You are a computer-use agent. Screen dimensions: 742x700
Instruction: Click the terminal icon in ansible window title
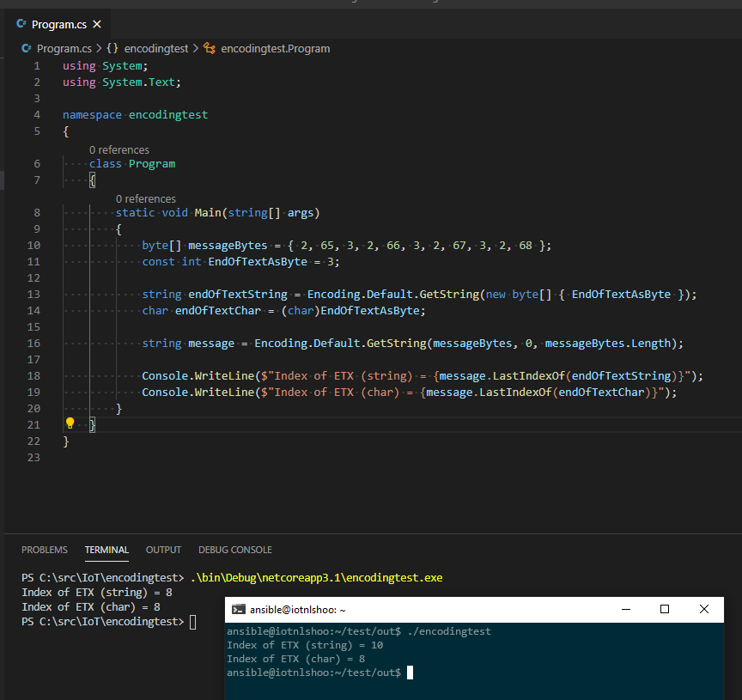pyautogui.click(x=238, y=610)
